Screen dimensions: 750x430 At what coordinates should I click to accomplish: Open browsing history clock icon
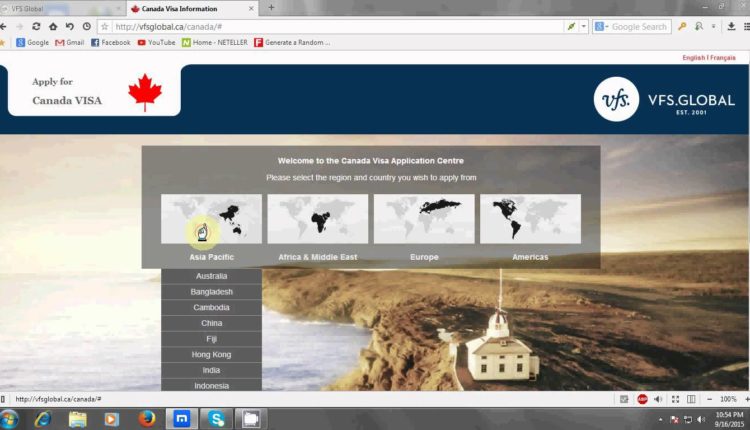click(86, 26)
